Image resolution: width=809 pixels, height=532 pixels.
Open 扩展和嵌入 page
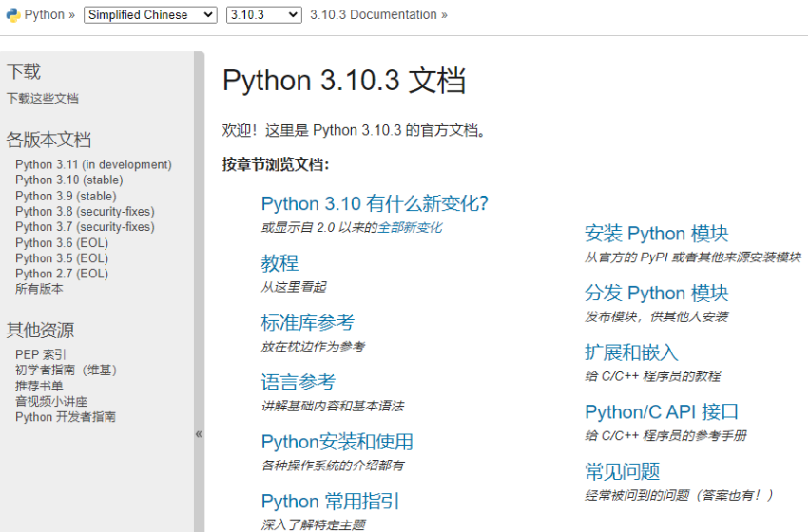(631, 352)
